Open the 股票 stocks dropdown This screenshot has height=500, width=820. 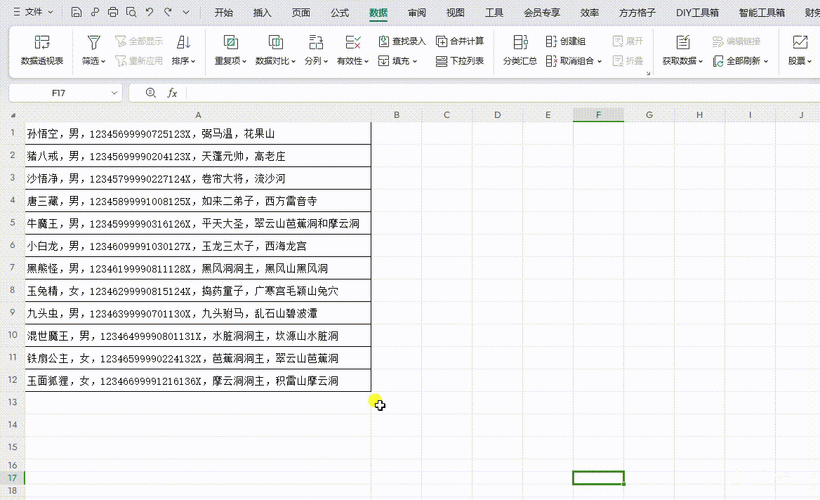click(800, 50)
